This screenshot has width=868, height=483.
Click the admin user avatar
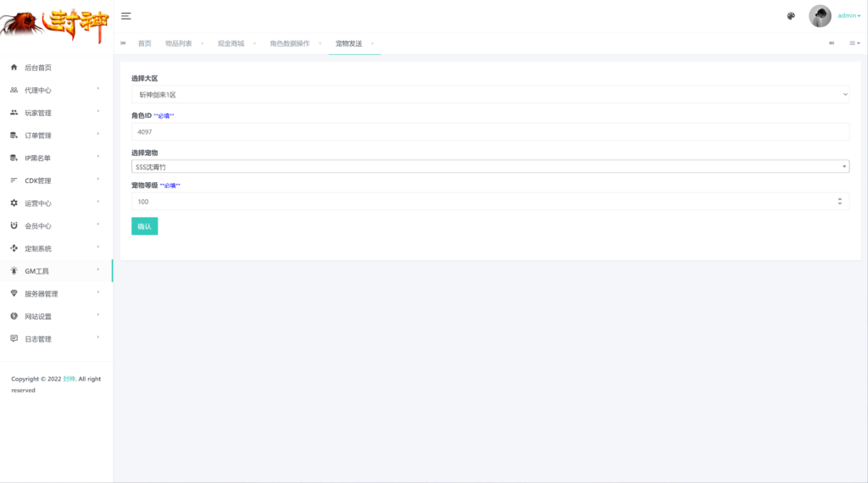pos(820,16)
